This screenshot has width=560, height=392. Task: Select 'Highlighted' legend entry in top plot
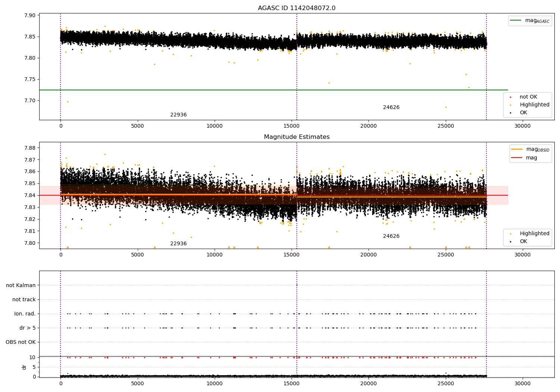click(534, 105)
